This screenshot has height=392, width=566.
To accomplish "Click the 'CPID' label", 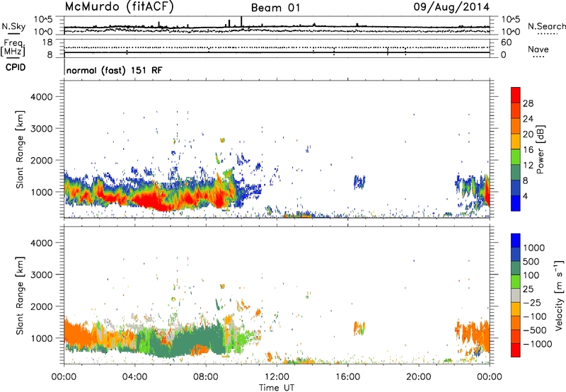I will pyautogui.click(x=16, y=67).
